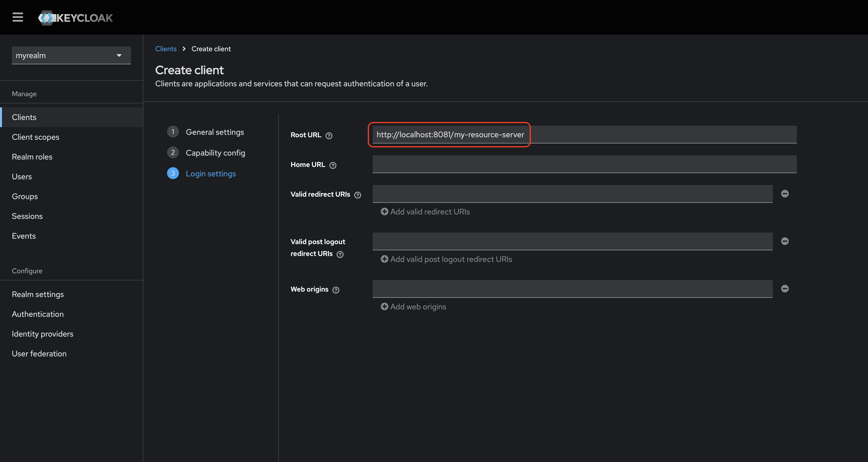Screen dimensions: 868x462
Task: Open Realm settings in sidebar
Action: tap(38, 294)
